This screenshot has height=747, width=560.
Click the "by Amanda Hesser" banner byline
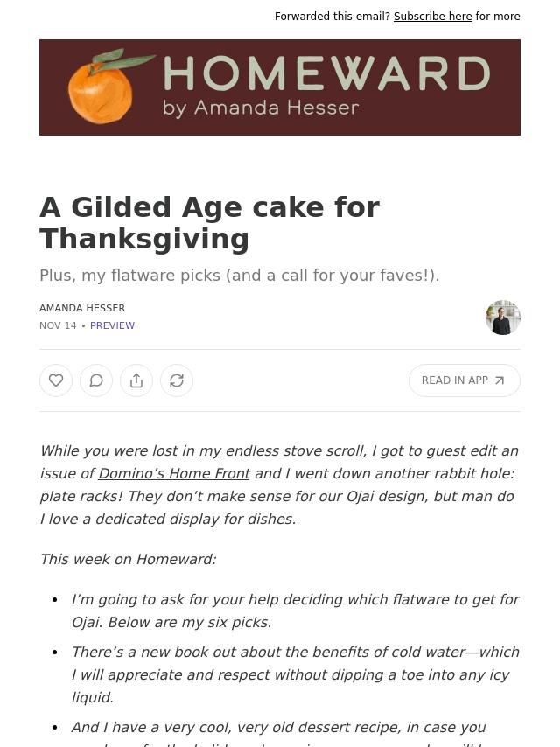click(261, 108)
